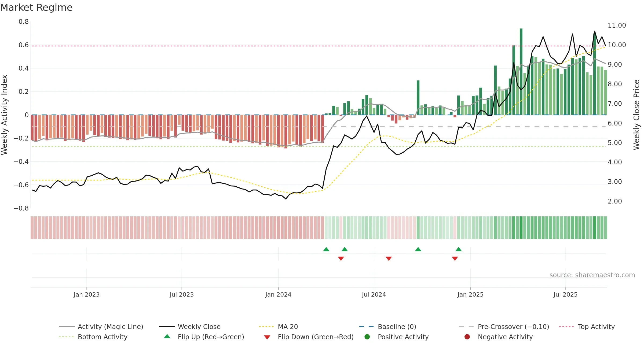Click the source: sharemaestro.com text
644x362 pixels.
tap(592, 275)
